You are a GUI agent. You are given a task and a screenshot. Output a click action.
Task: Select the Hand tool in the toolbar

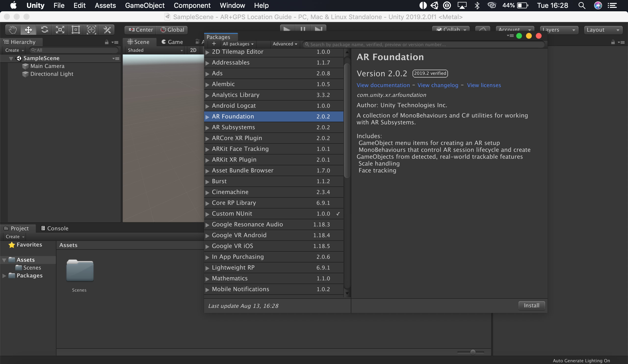click(13, 29)
